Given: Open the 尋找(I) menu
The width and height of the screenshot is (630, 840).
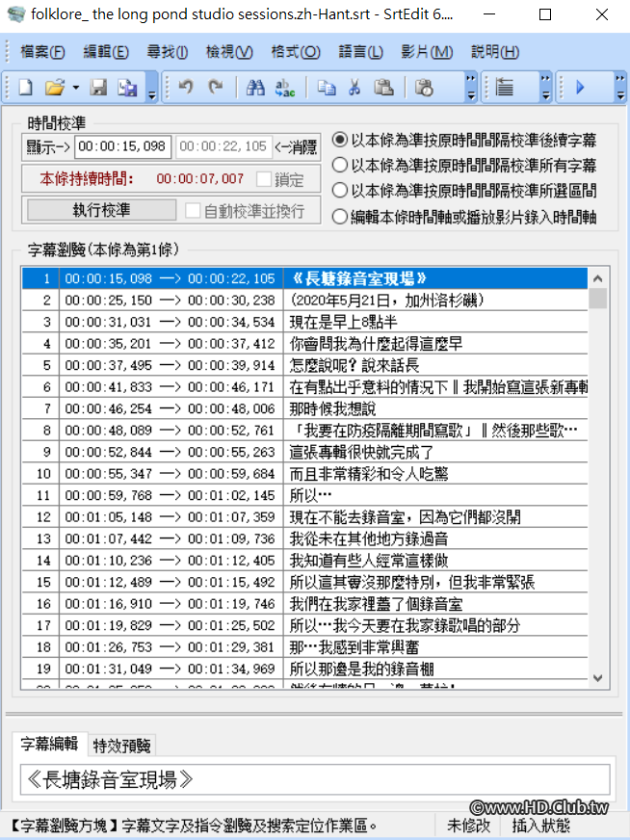Looking at the screenshot, I should click(168, 52).
